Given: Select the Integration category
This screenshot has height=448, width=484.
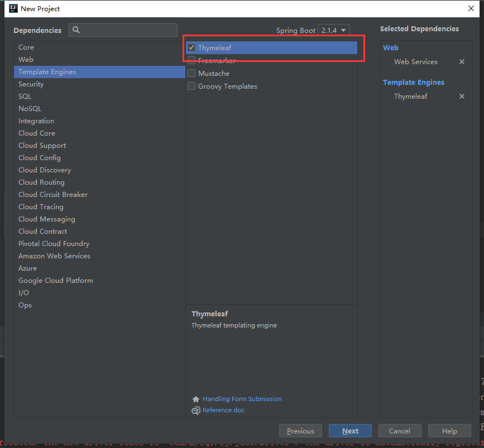Looking at the screenshot, I should [99, 121].
